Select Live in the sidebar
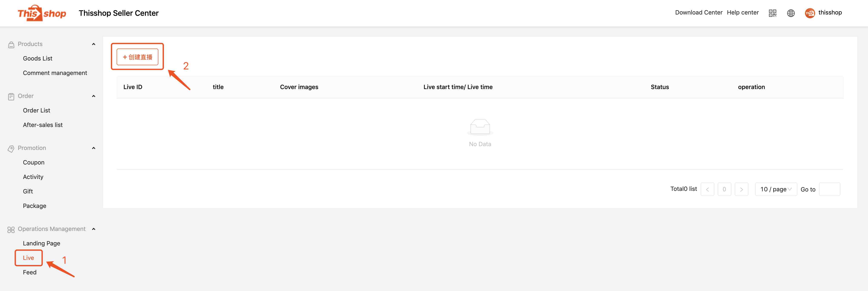868x291 pixels. point(29,258)
